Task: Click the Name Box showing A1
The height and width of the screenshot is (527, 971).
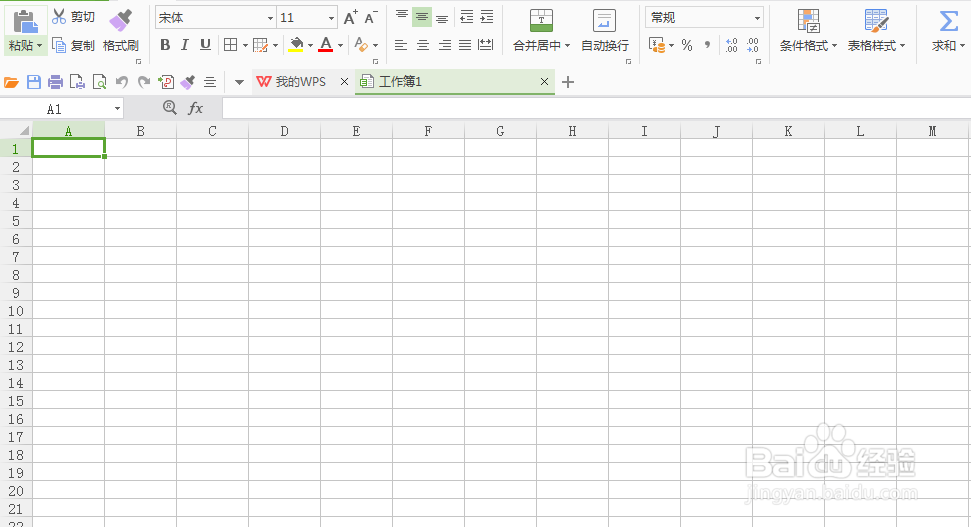Action: coord(56,109)
